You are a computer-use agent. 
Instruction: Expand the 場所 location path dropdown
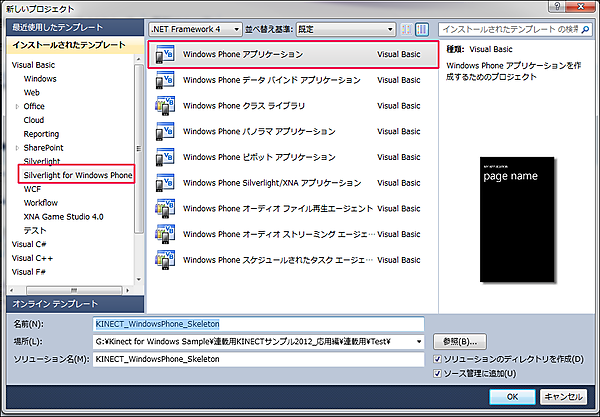coord(417,342)
